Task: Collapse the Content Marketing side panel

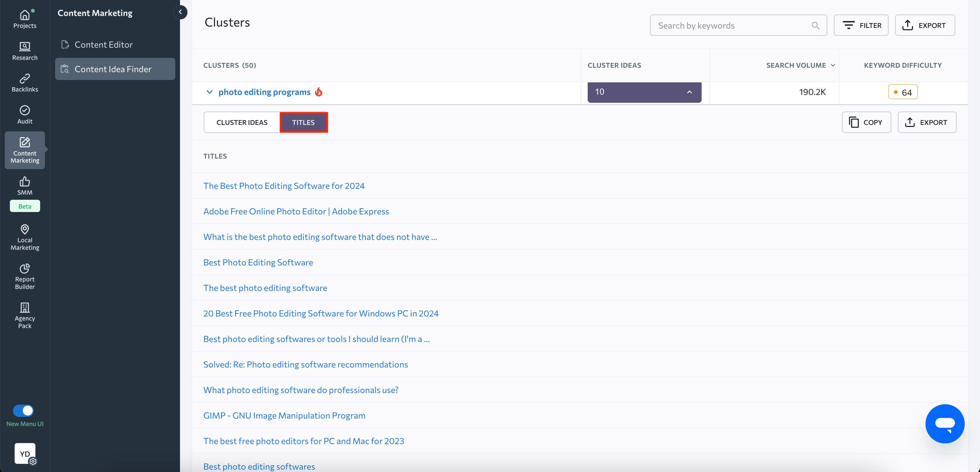Action: click(x=180, y=12)
